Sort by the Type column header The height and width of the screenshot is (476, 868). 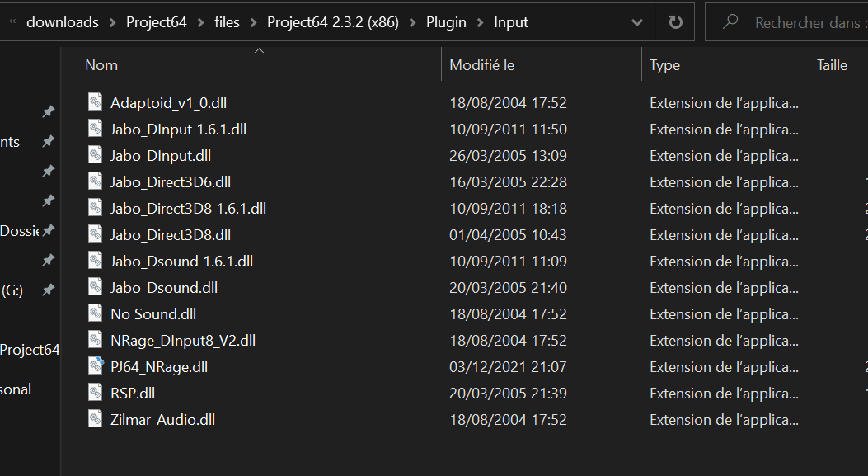(x=664, y=65)
